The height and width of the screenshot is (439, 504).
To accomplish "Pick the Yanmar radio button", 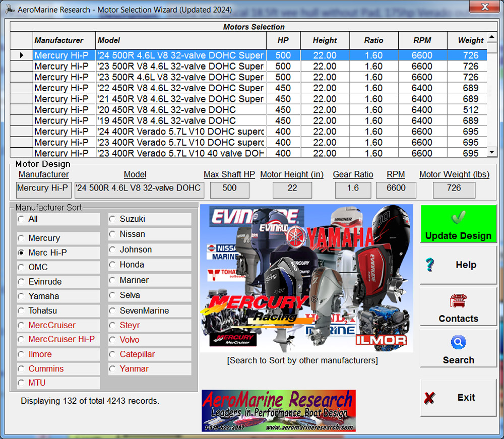I will click(x=112, y=368).
